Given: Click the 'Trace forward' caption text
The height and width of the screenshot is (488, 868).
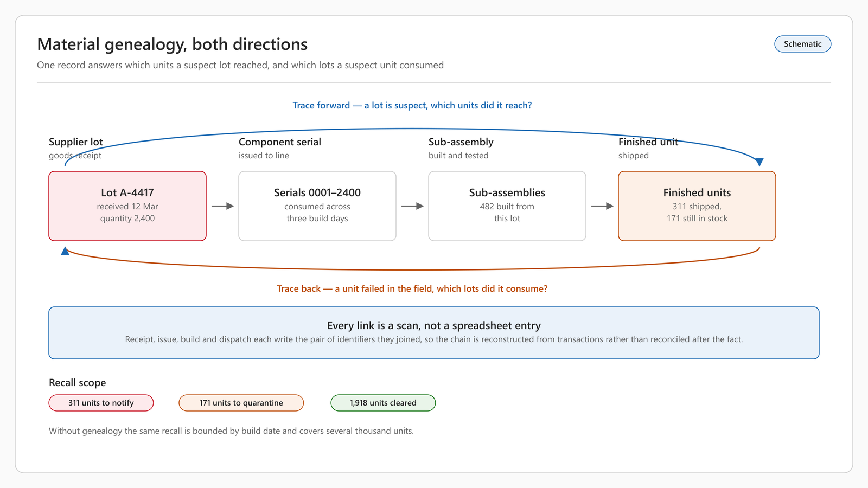Looking at the screenshot, I should click(412, 105).
